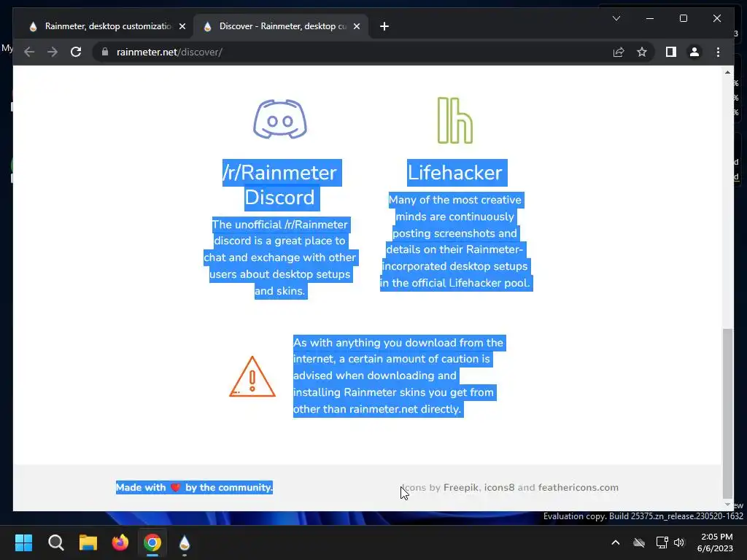Open the feathericons.com footer link
Image resolution: width=747 pixels, height=560 pixels.
[578, 487]
